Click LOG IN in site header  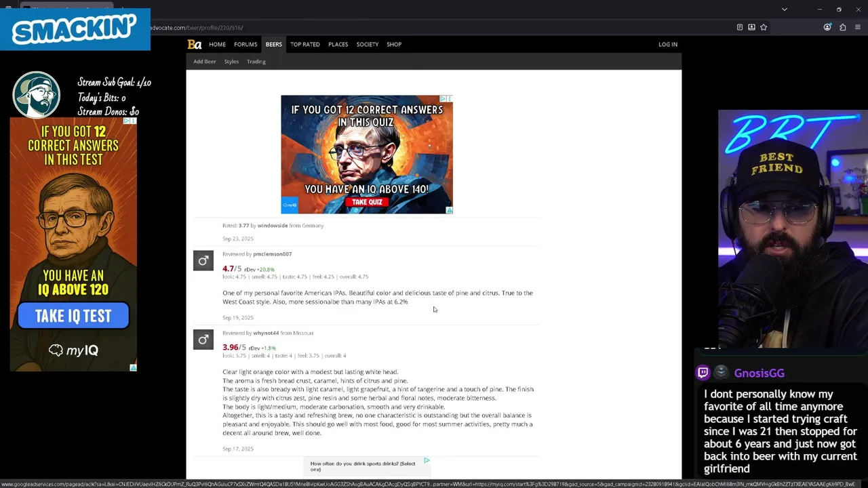[668, 45]
